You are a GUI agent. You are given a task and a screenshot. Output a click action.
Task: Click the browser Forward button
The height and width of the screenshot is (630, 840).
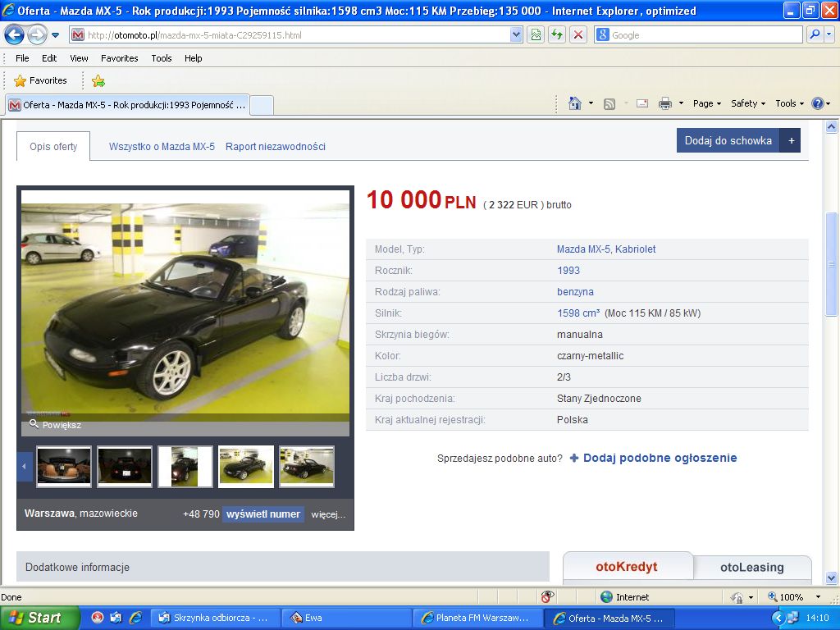click(x=36, y=35)
